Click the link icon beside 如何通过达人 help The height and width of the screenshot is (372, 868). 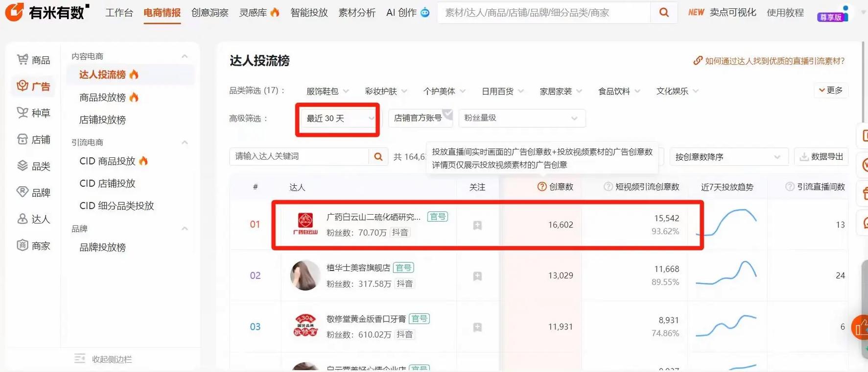click(x=698, y=61)
